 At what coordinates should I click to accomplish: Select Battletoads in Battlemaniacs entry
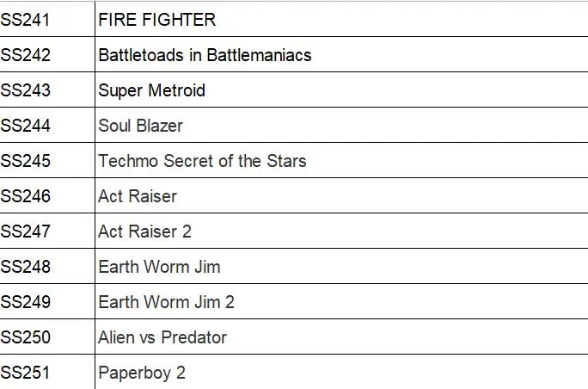tap(205, 55)
